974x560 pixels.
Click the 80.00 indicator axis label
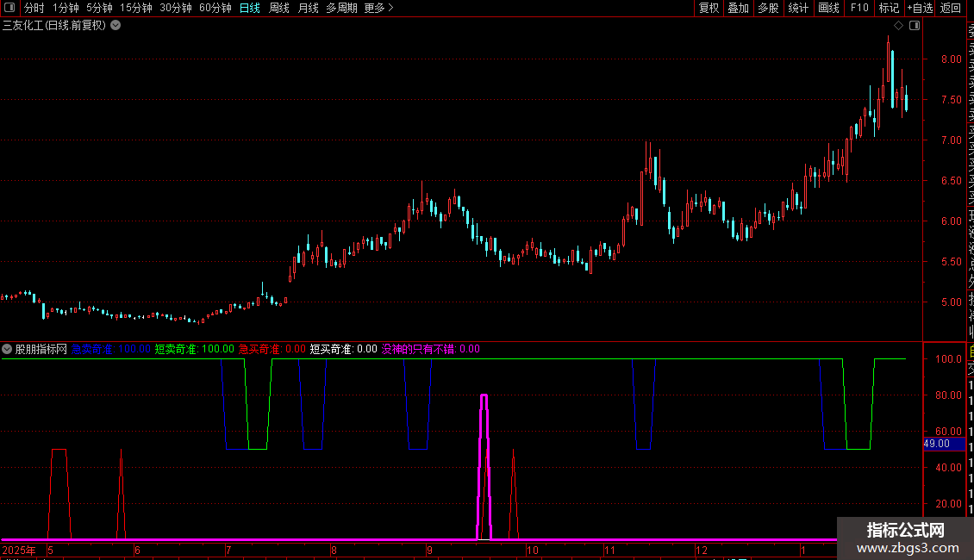(948, 395)
